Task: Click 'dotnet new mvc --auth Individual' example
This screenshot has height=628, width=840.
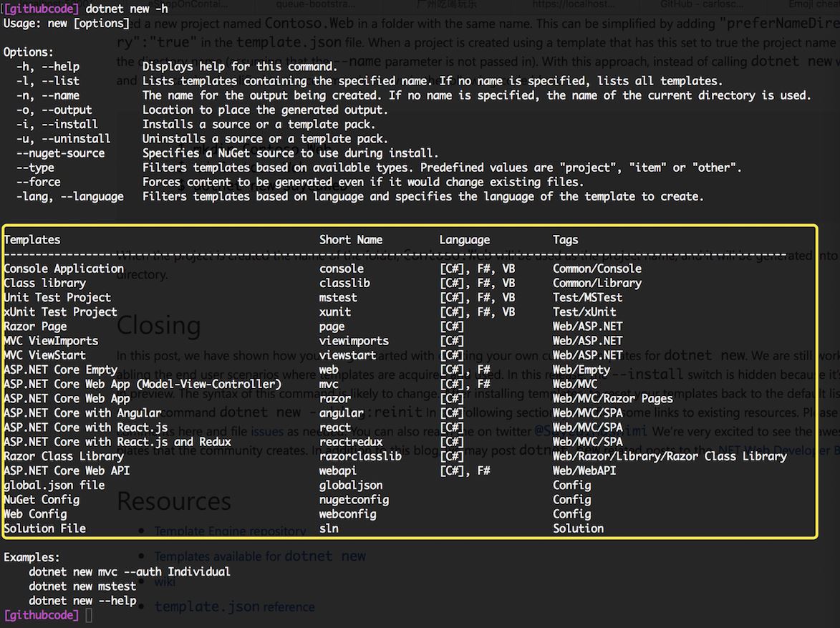Action: [130, 571]
